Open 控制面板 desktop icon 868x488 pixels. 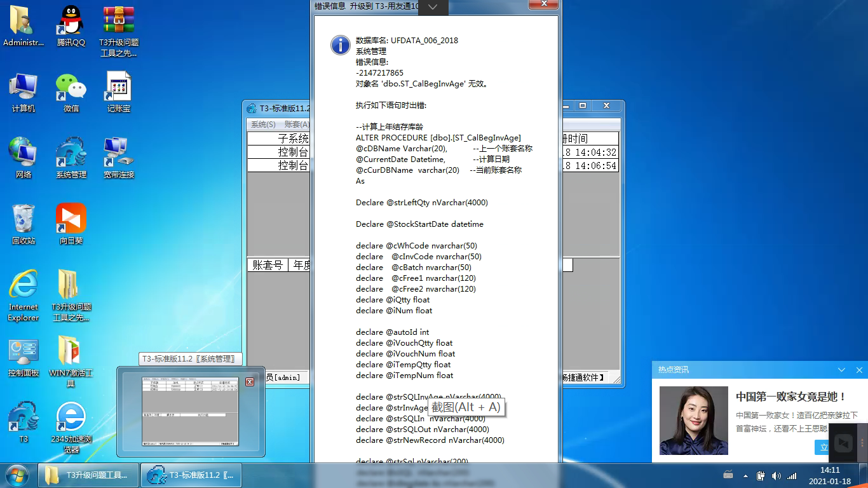(24, 357)
